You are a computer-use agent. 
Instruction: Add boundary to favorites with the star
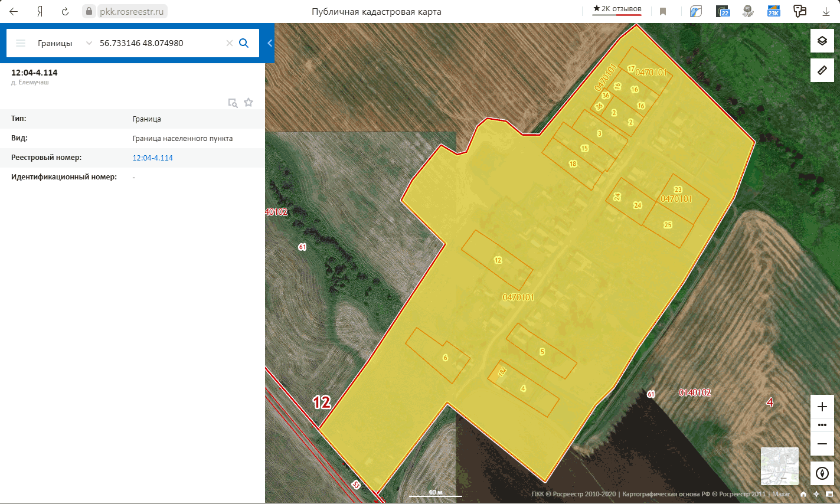point(249,102)
